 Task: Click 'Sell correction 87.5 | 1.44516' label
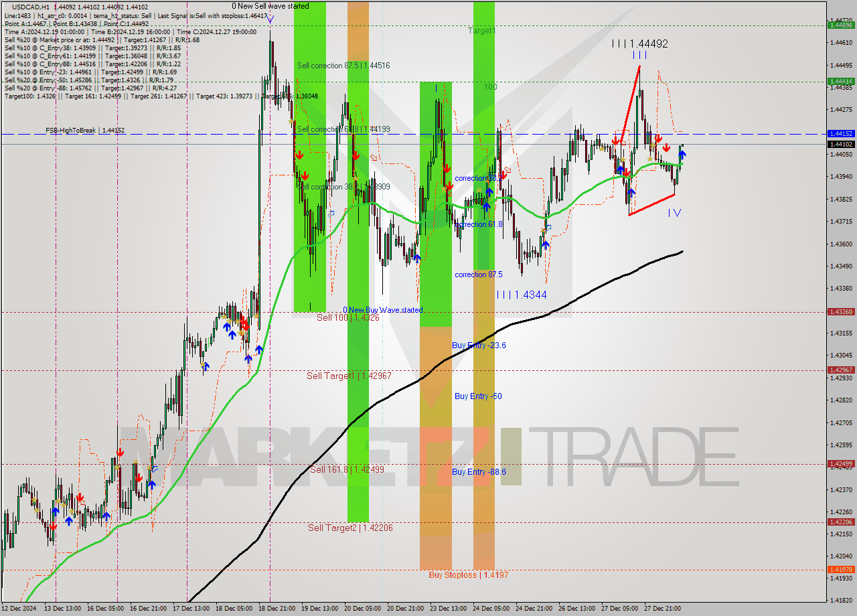pyautogui.click(x=343, y=66)
